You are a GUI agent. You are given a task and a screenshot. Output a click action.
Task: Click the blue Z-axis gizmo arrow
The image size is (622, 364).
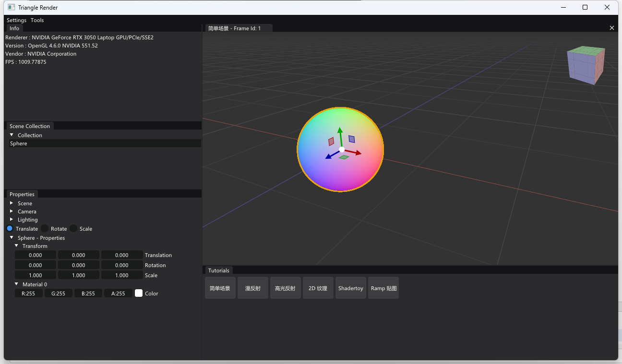point(329,156)
